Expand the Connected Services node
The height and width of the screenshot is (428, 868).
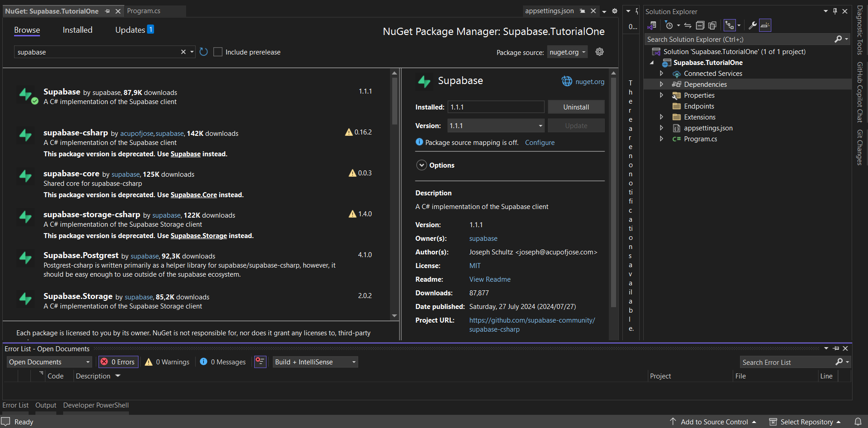[x=661, y=73]
